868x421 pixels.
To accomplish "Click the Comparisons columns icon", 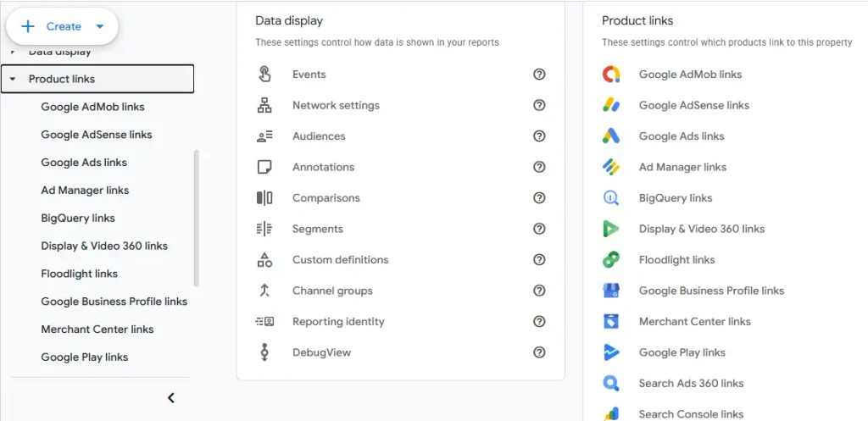I will (264, 198).
